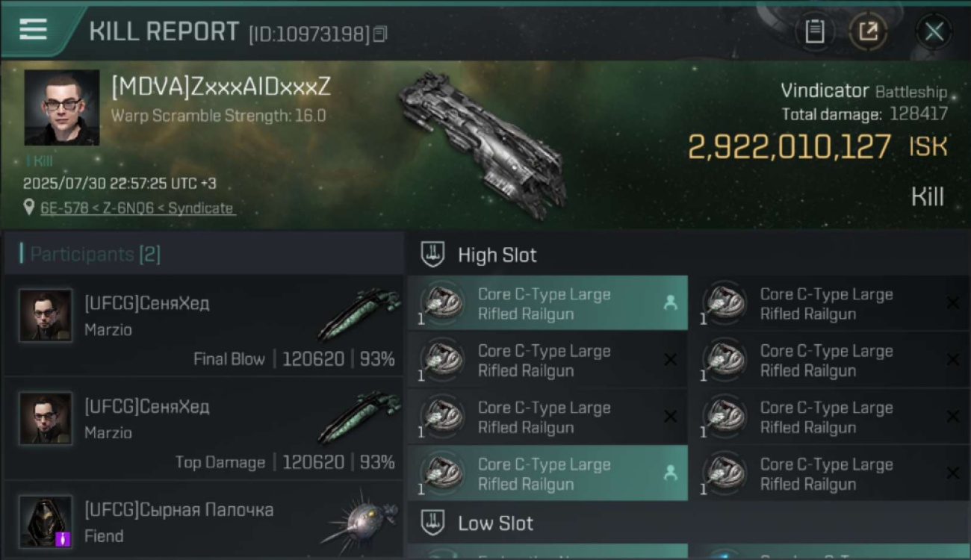Open the Сырная Палочка Fiend participant entry

204,520
